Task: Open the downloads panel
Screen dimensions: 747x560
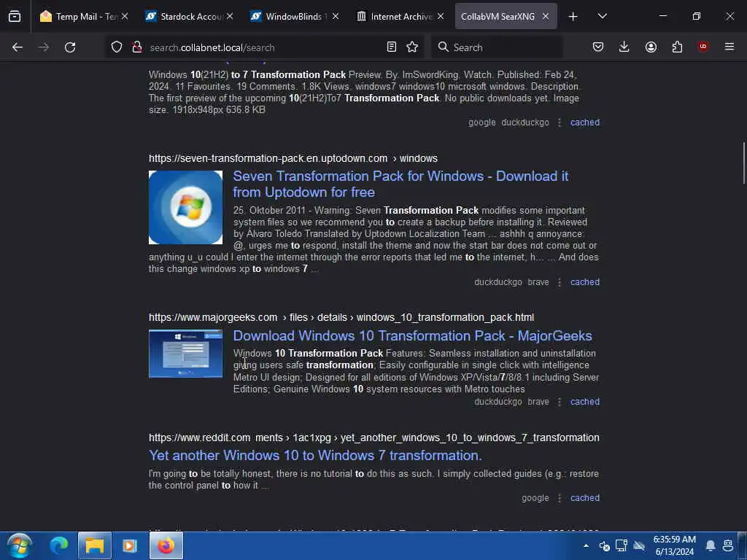Action: click(x=624, y=47)
